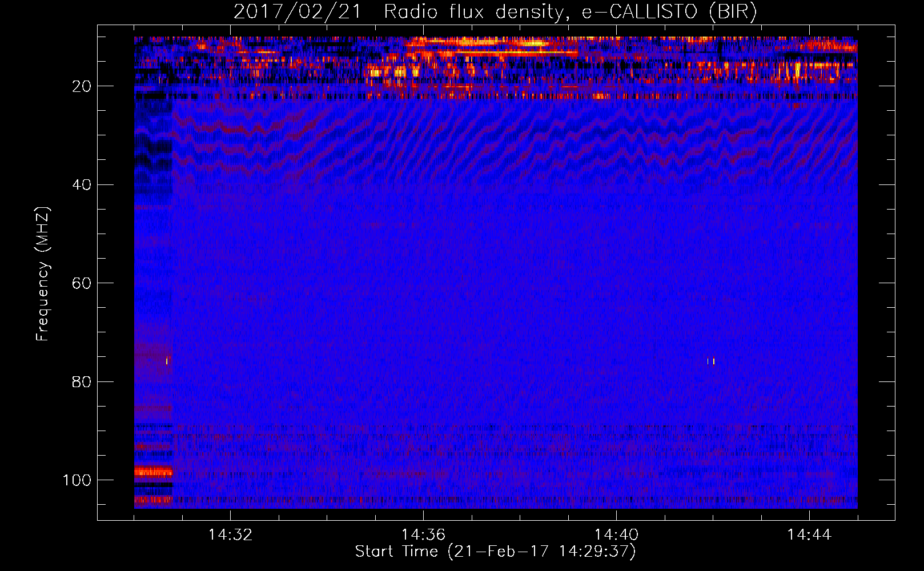Click the '80' frequency tick label
Screen dimensions: 924x571
click(x=82, y=381)
